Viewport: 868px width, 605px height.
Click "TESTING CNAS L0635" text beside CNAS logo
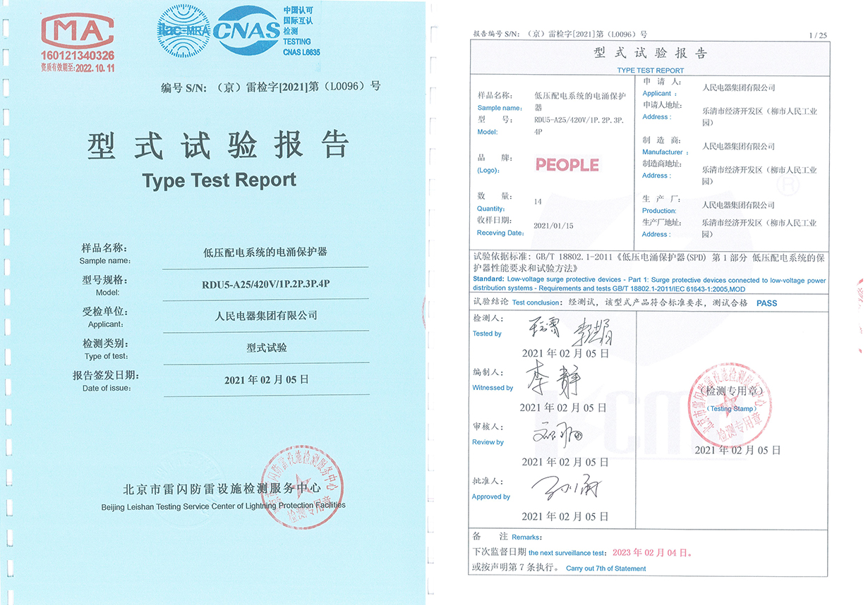point(301,47)
